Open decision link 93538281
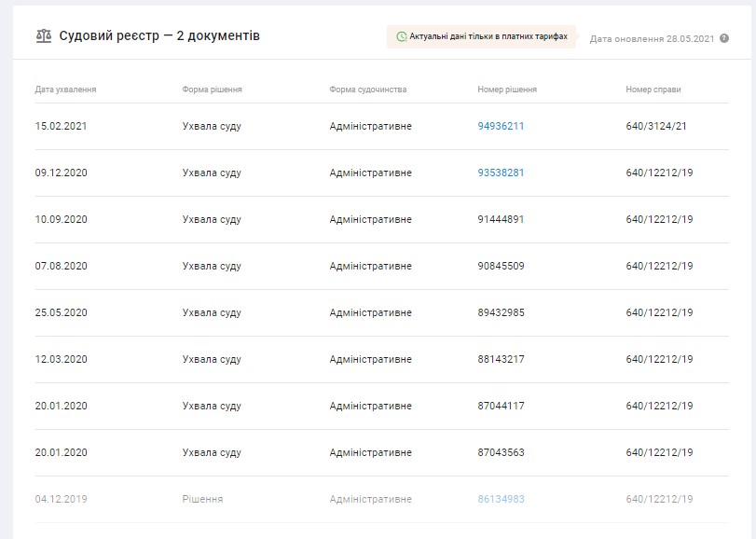Viewport: 756px width, 539px height. click(x=501, y=173)
